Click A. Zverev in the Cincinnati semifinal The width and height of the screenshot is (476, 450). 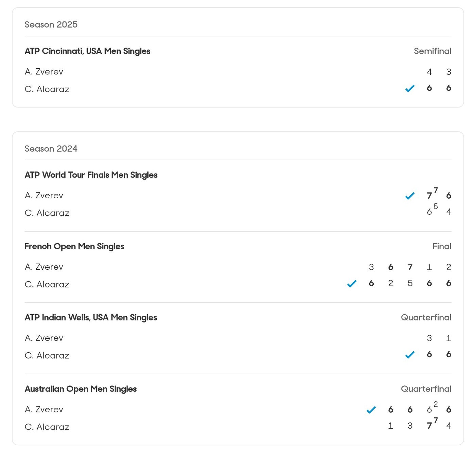click(44, 72)
